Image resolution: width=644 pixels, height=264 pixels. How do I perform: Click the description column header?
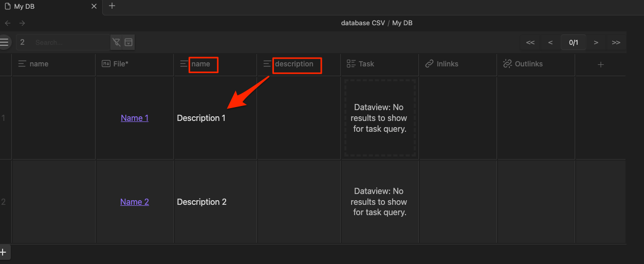pos(299,64)
